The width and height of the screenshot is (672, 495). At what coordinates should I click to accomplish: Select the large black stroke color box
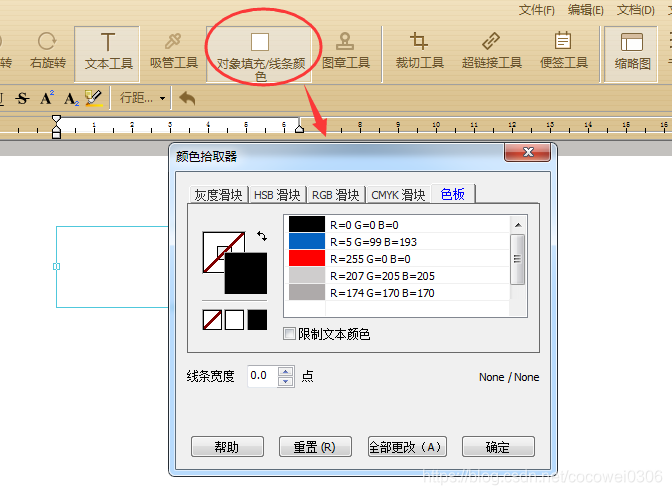tap(246, 273)
